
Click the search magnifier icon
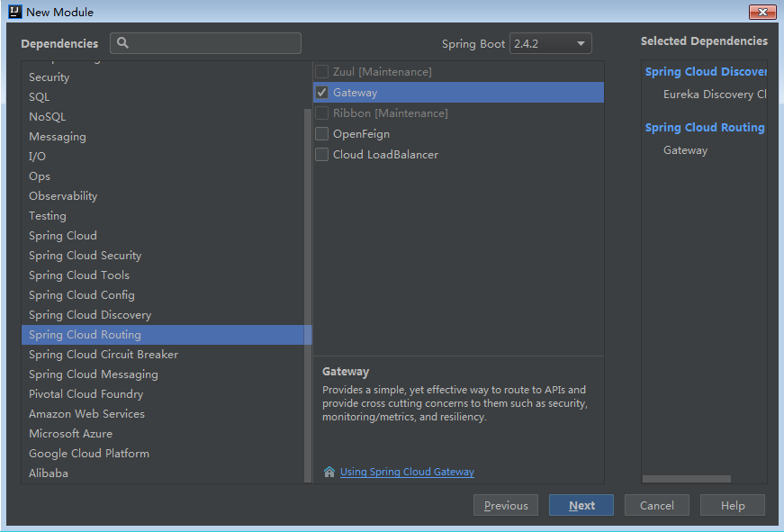pos(122,43)
